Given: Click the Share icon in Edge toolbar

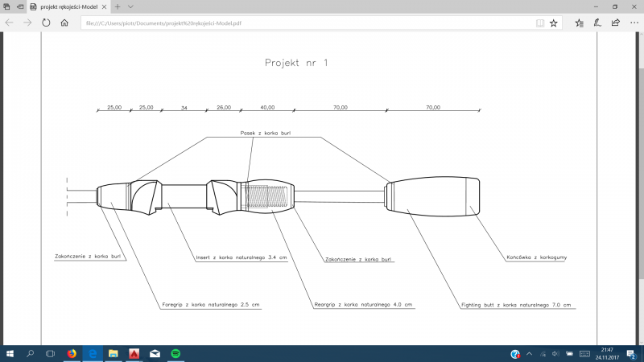Looking at the screenshot, I should 614,23.
